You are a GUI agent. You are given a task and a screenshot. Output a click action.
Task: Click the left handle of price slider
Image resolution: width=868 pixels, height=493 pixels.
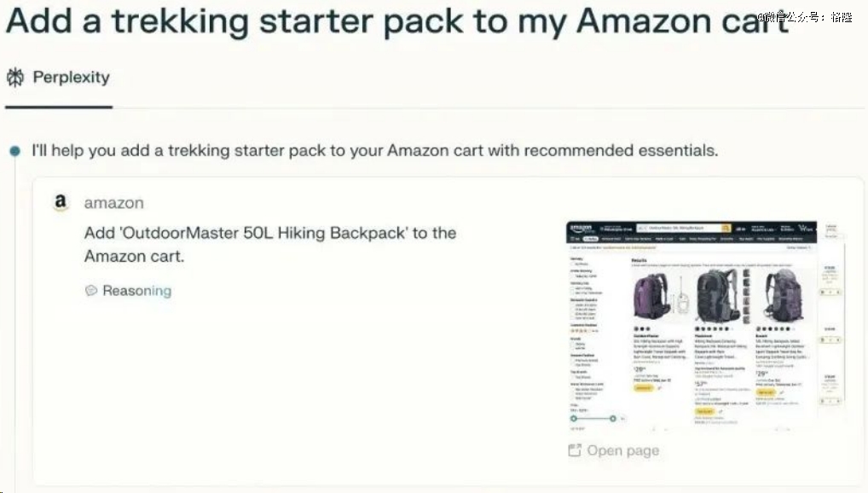[574, 418]
